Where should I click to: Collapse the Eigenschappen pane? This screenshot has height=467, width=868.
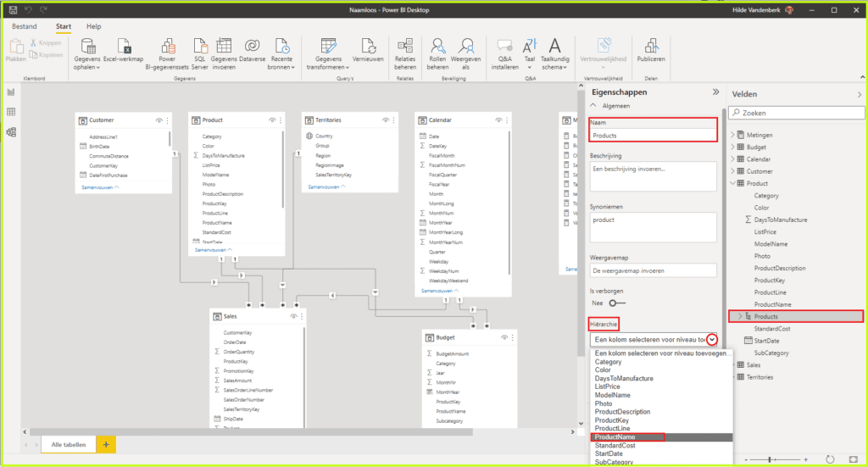point(715,92)
